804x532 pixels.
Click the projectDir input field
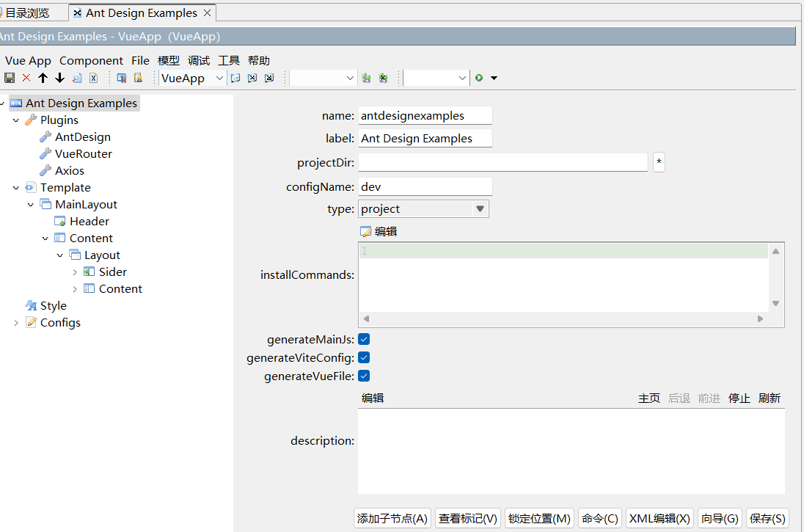[503, 162]
